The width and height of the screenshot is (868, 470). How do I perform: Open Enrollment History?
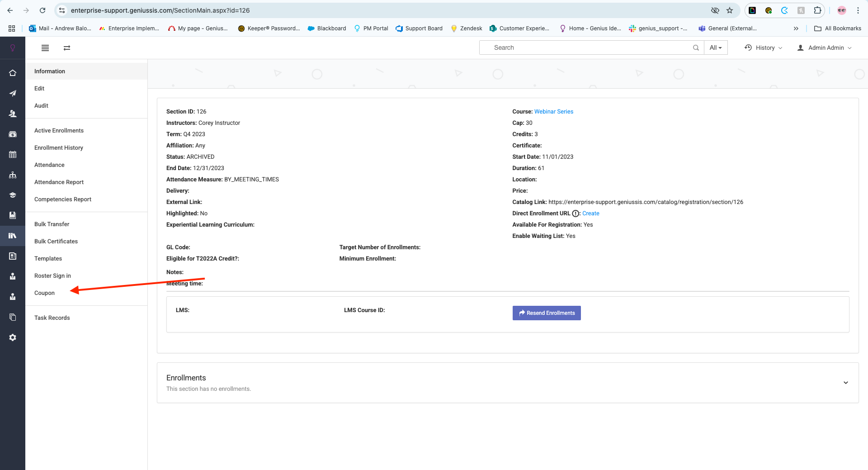[59, 147]
